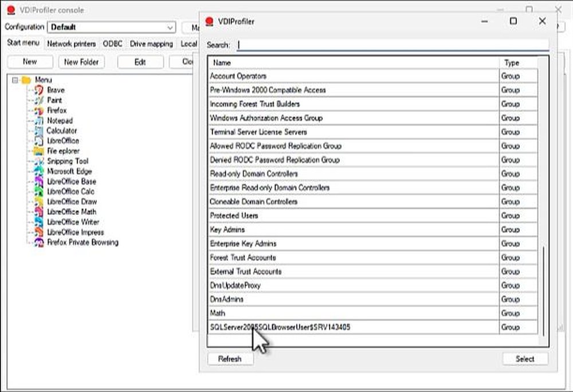Select Allowed RODC Password Replication Group
Viewport: 573px width, 392px height.
373,146
